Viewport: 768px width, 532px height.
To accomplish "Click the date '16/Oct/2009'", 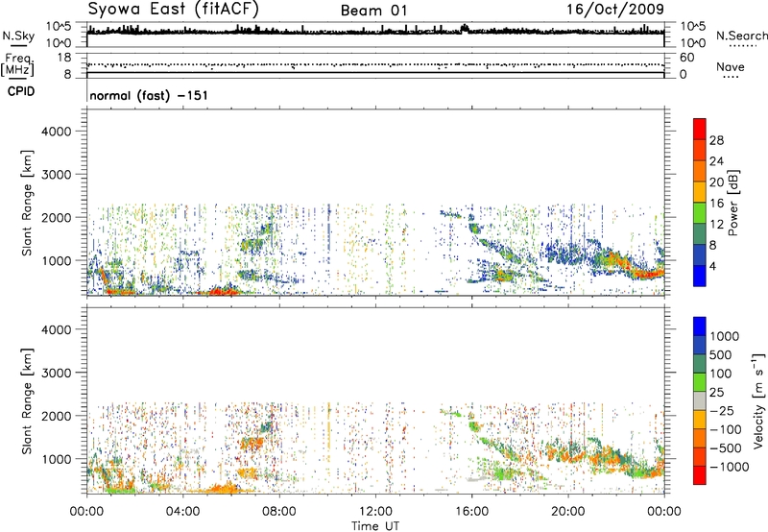I will click(x=615, y=10).
